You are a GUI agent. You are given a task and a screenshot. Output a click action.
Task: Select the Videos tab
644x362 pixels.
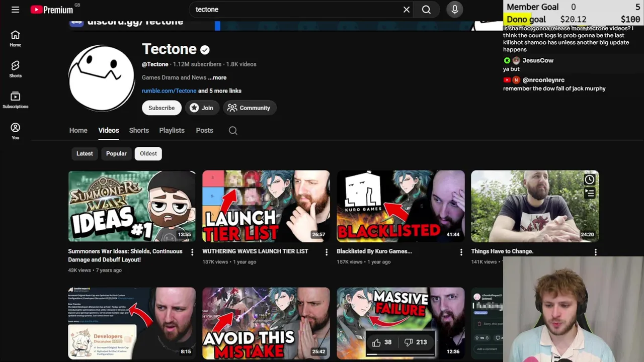coord(109,130)
